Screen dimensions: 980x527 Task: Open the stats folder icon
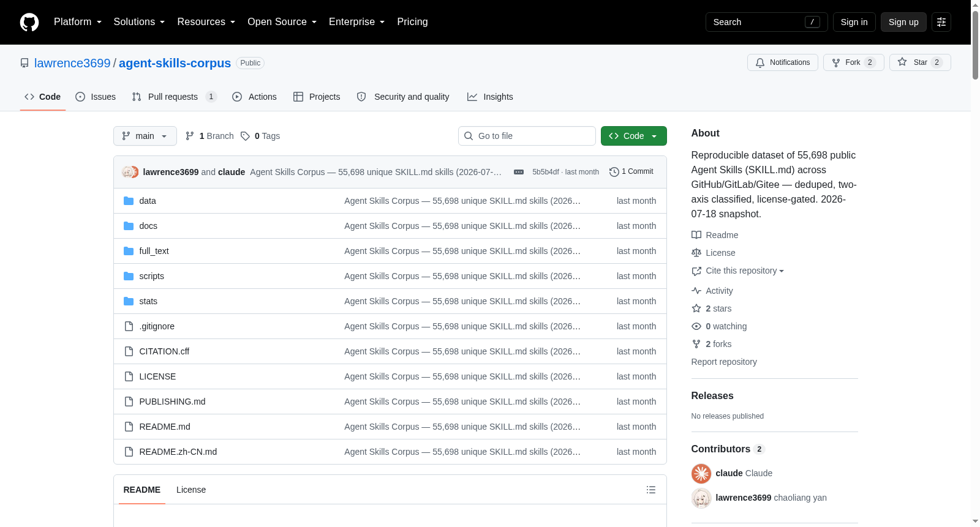pyautogui.click(x=129, y=301)
